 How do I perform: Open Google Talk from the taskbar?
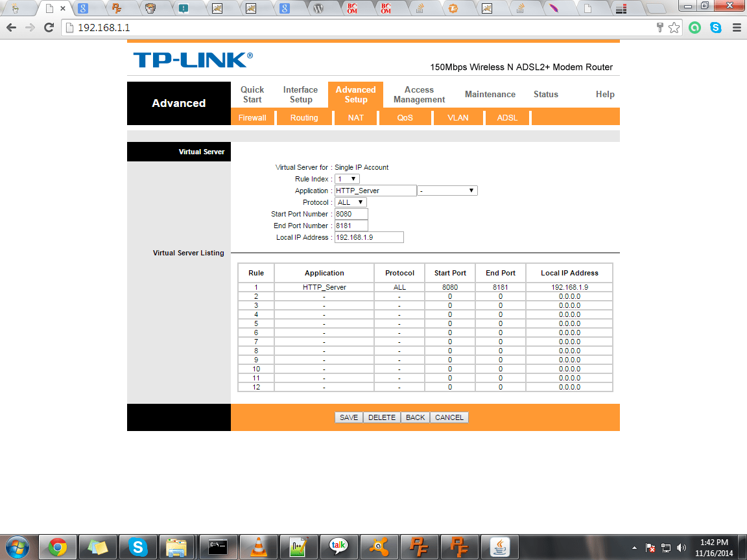(x=338, y=546)
